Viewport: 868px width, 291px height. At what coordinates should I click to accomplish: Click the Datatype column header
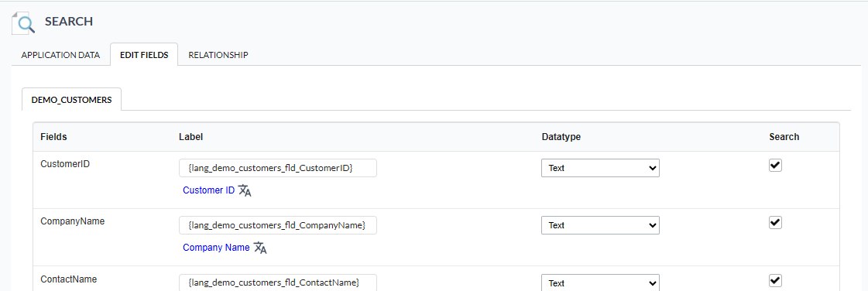[x=561, y=137]
